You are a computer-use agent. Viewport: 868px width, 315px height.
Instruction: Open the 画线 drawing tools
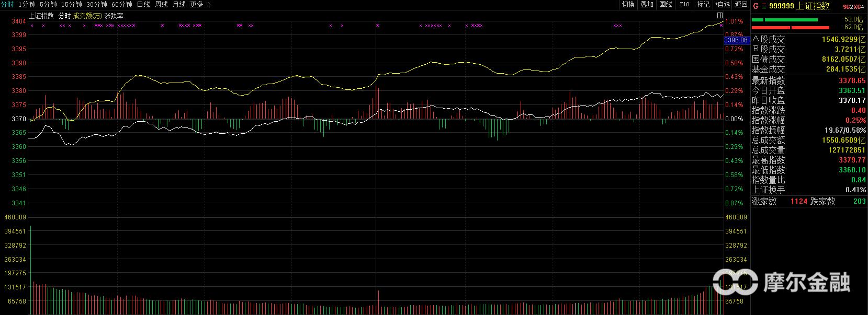click(666, 4)
